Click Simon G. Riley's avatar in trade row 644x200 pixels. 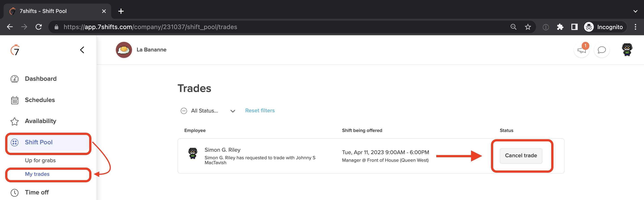coord(192,153)
